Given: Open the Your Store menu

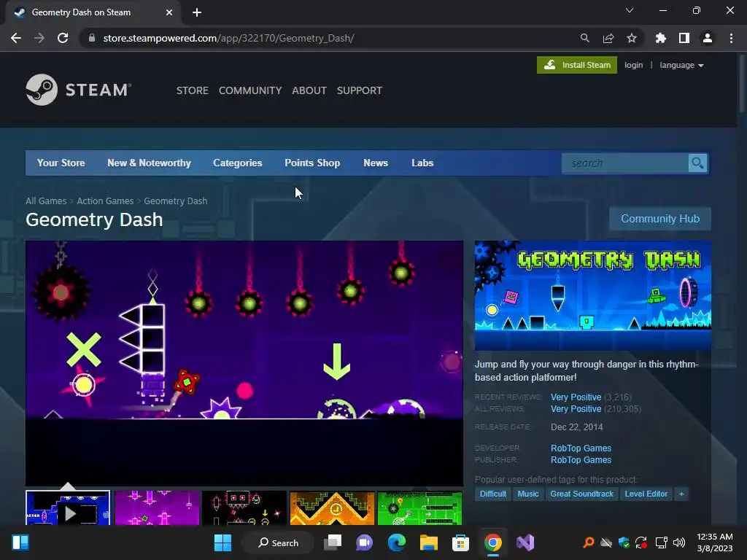Looking at the screenshot, I should pyautogui.click(x=61, y=163).
